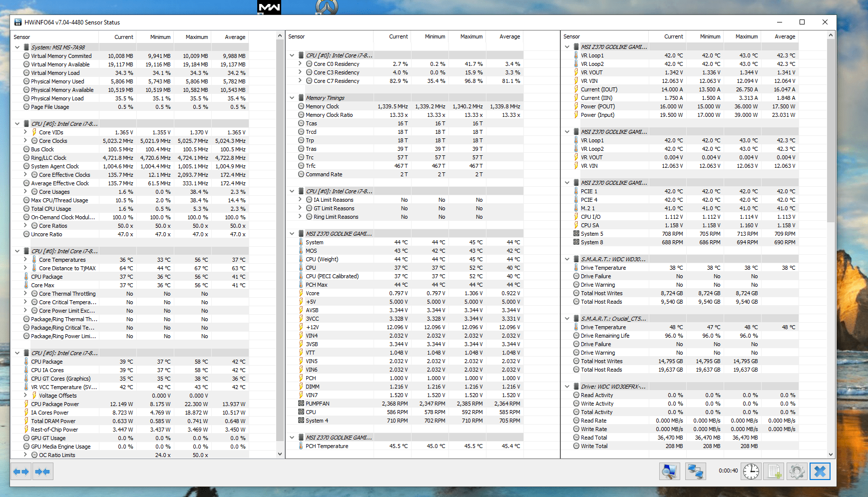Viewport: 868px width, 497px height.
Task: Collapse the Drive: WDC WD30EFRX group
Action: [x=567, y=387]
